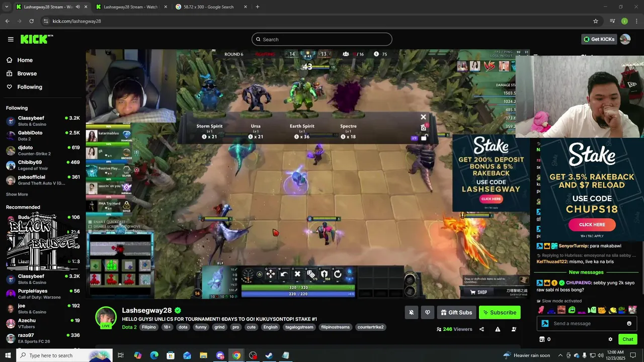The width and height of the screenshot is (644, 362).
Task: Bookmark this page with star icon
Action: coord(596,21)
